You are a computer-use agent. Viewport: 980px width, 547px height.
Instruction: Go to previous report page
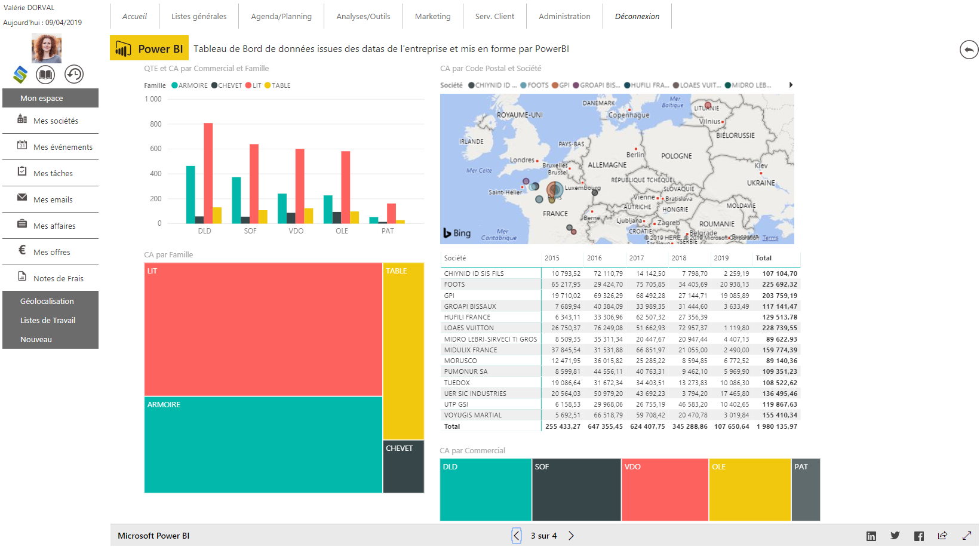pyautogui.click(x=517, y=536)
